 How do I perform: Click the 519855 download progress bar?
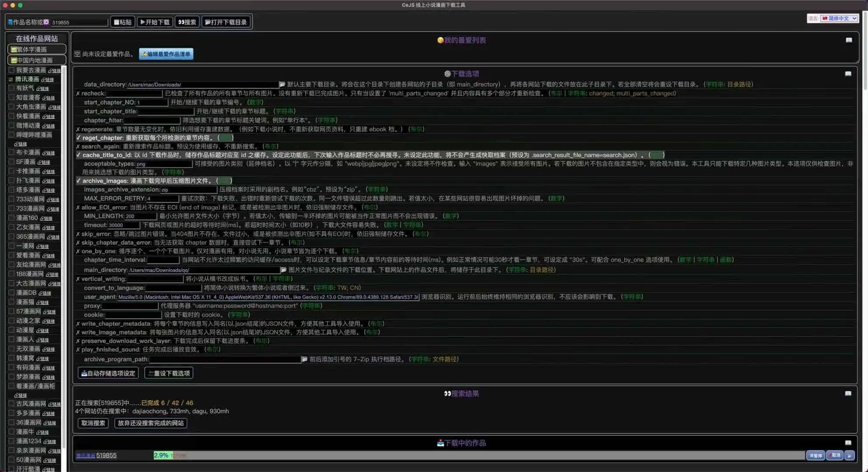479,455
